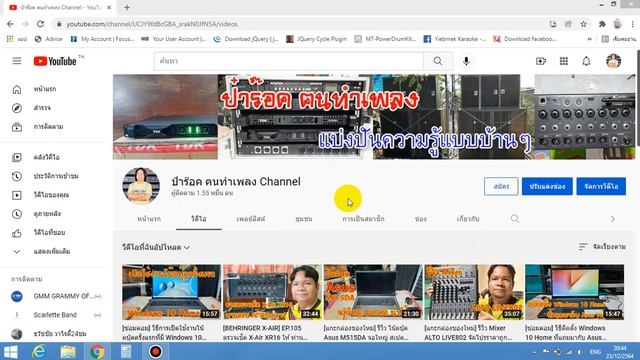Open the Create video camera icon
The image size is (640, 360).
click(541, 61)
